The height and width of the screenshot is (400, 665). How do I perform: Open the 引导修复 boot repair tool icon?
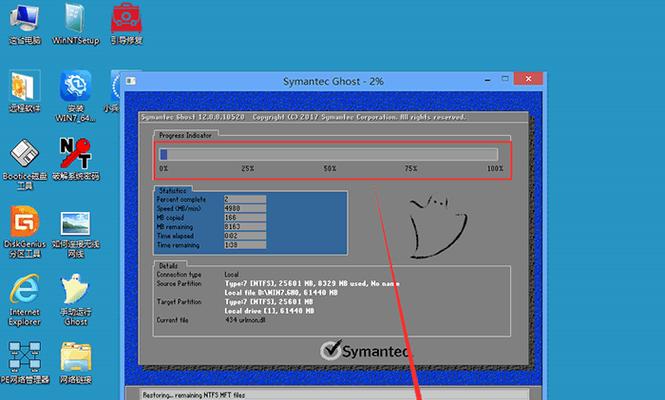pos(126,23)
